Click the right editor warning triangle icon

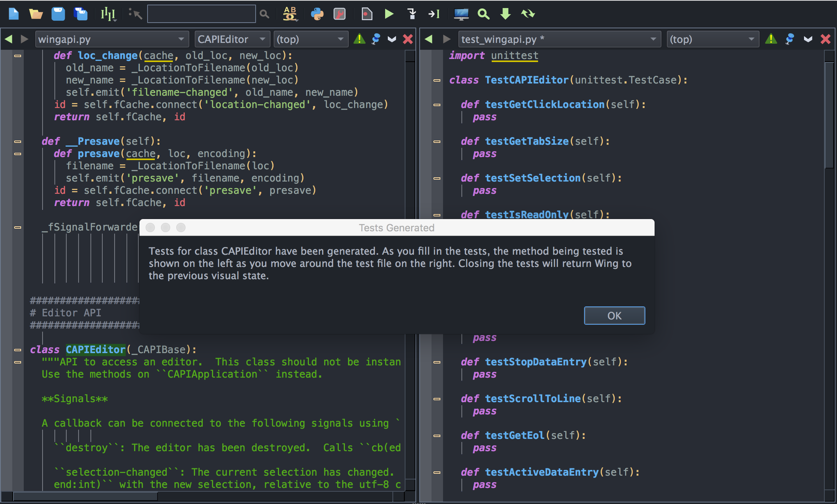pyautogui.click(x=771, y=39)
